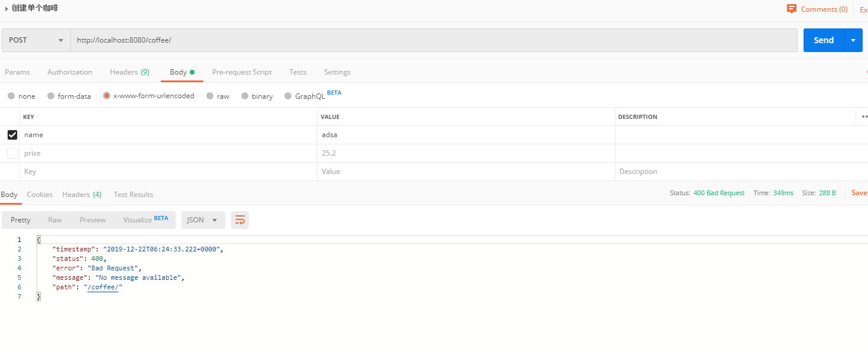The height and width of the screenshot is (352, 868).
Task: Click the KEY column header
Action: [28, 117]
